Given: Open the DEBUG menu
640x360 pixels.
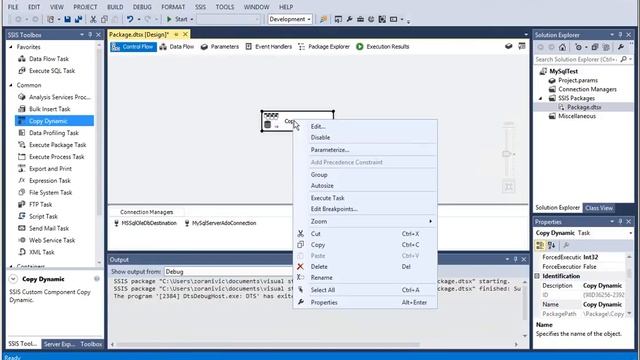Looking at the screenshot, I should pyautogui.click(x=142, y=7).
